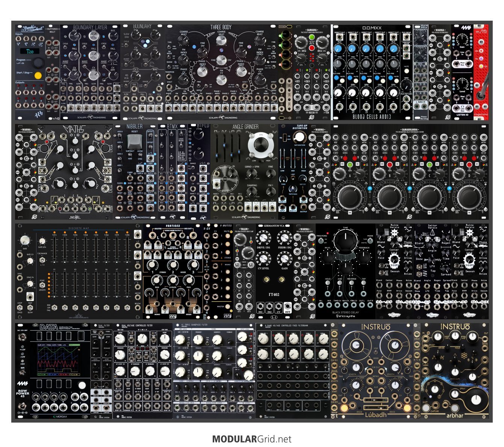This screenshot has width=504, height=447.
Task: Click the white OUT jack on Germanium VCA
Action: tap(288, 306)
